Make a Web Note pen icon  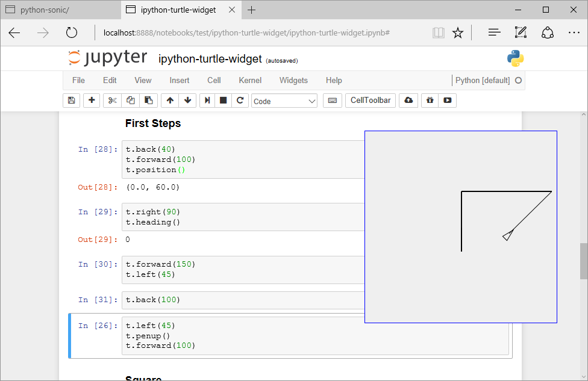pyautogui.click(x=521, y=33)
